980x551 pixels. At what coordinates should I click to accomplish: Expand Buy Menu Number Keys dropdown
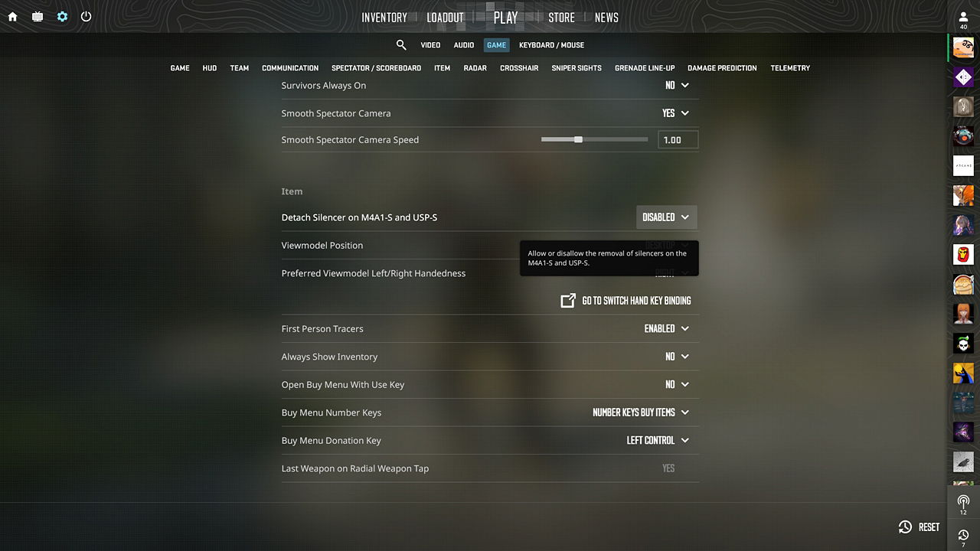click(x=641, y=412)
